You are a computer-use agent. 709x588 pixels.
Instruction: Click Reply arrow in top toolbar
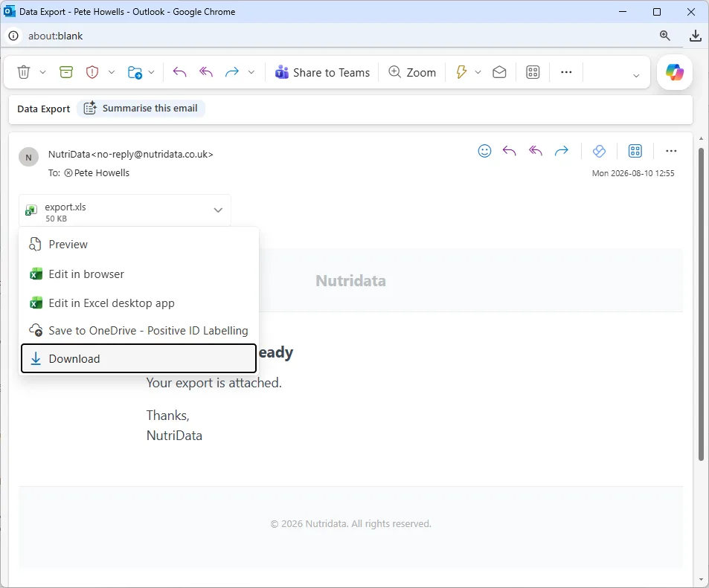pyautogui.click(x=179, y=72)
